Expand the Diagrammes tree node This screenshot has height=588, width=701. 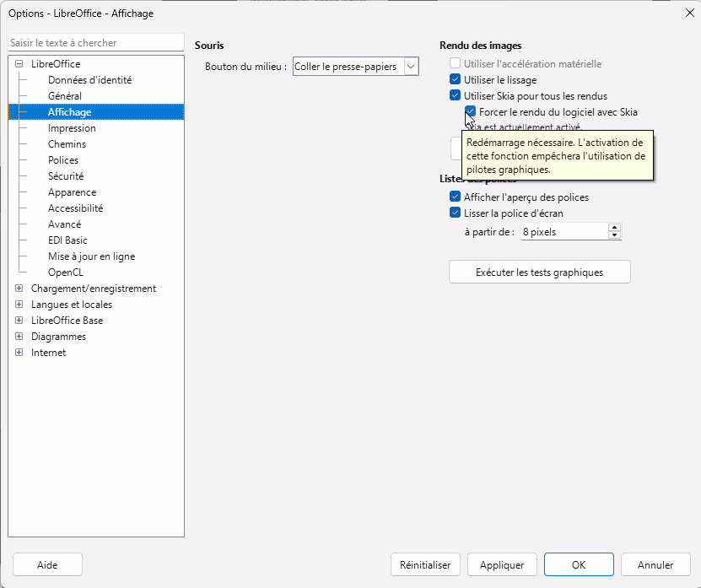19,337
